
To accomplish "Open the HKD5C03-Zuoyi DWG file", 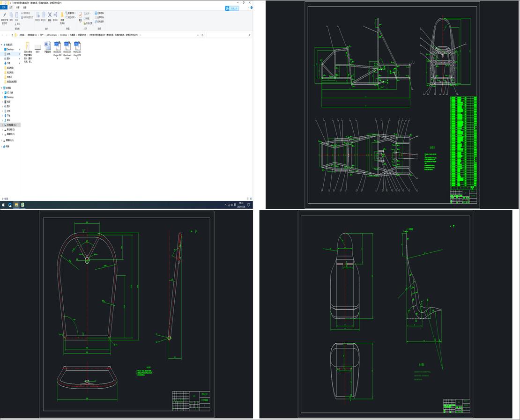I will coord(77,46).
